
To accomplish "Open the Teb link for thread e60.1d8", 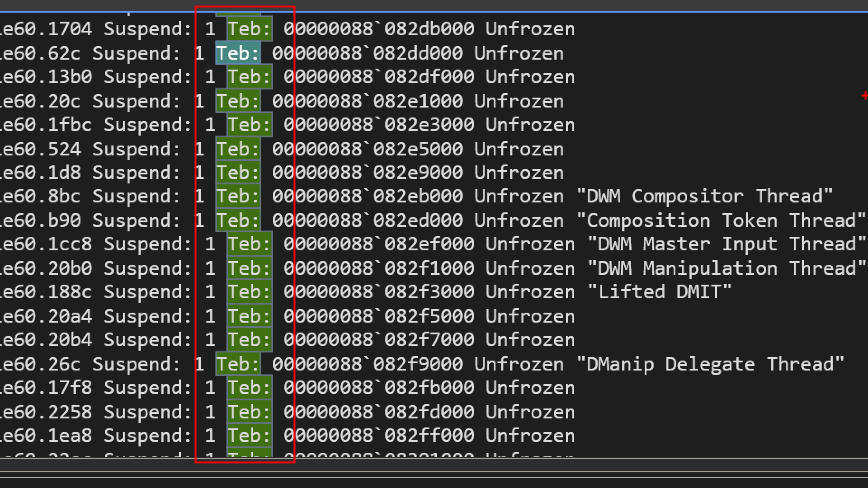I will [238, 173].
